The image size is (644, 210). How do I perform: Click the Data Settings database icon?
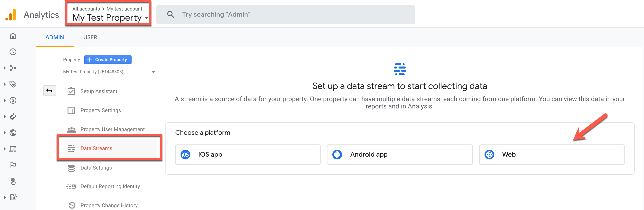point(71,168)
